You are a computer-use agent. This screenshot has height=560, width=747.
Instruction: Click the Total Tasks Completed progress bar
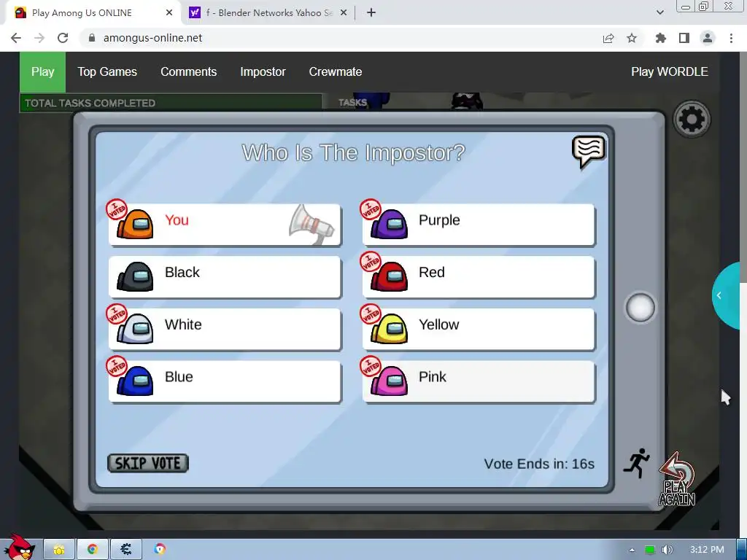pyautogui.click(x=171, y=103)
